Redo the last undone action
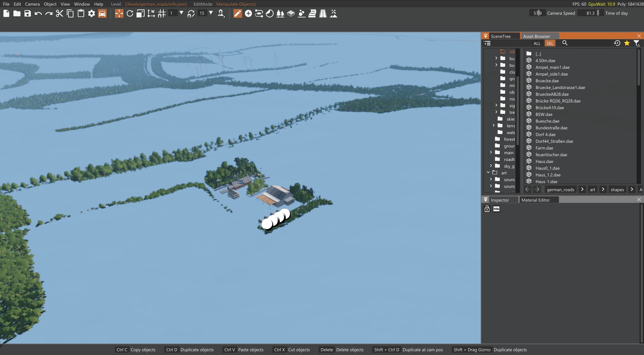 [x=49, y=13]
